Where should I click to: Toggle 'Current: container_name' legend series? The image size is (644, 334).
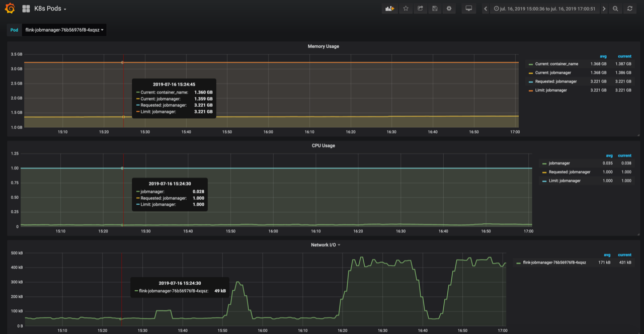click(556, 64)
